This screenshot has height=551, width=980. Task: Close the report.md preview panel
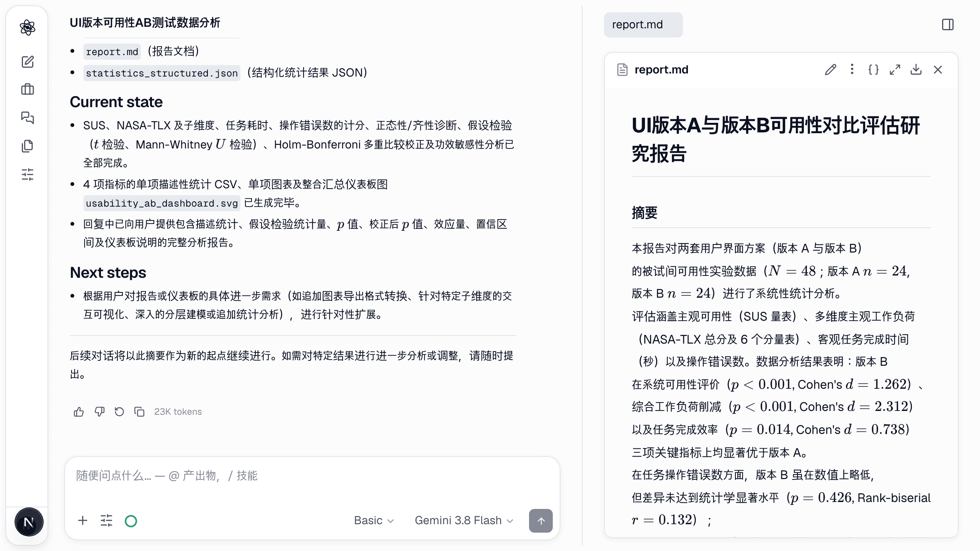click(938, 70)
